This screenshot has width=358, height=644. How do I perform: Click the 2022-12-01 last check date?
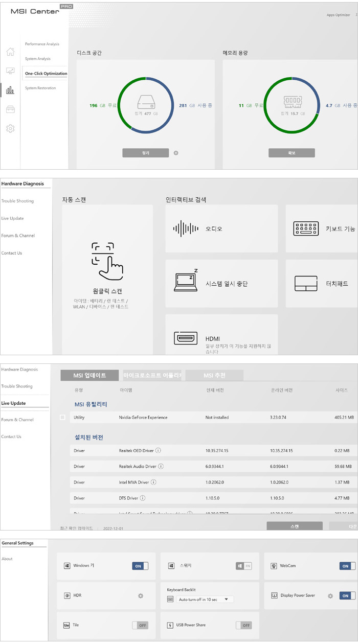pos(114,527)
